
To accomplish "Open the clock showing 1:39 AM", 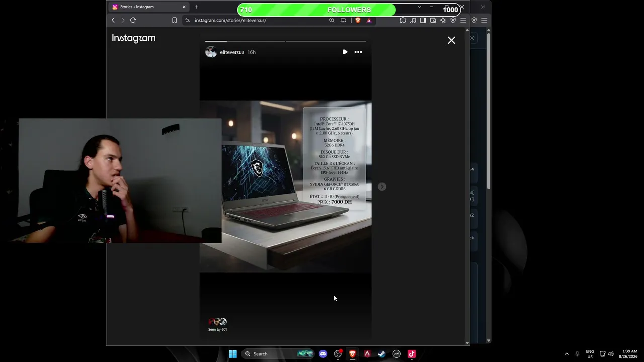I will tap(630, 354).
